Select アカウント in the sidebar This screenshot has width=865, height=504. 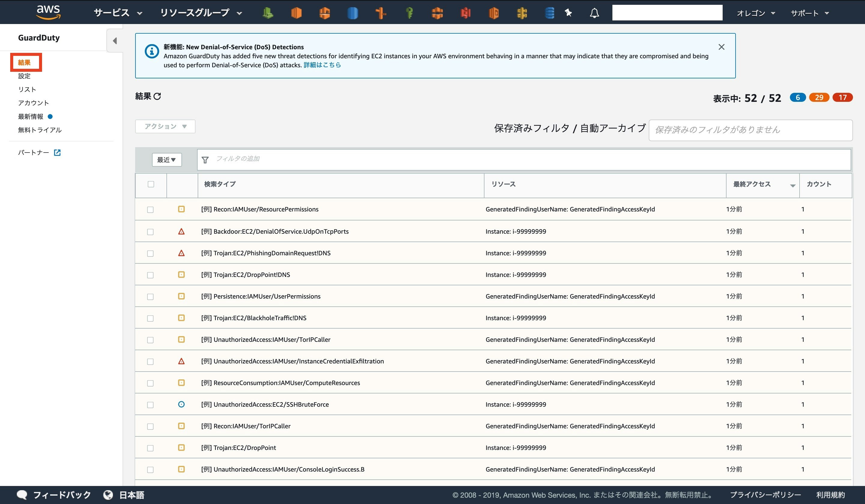tap(34, 103)
